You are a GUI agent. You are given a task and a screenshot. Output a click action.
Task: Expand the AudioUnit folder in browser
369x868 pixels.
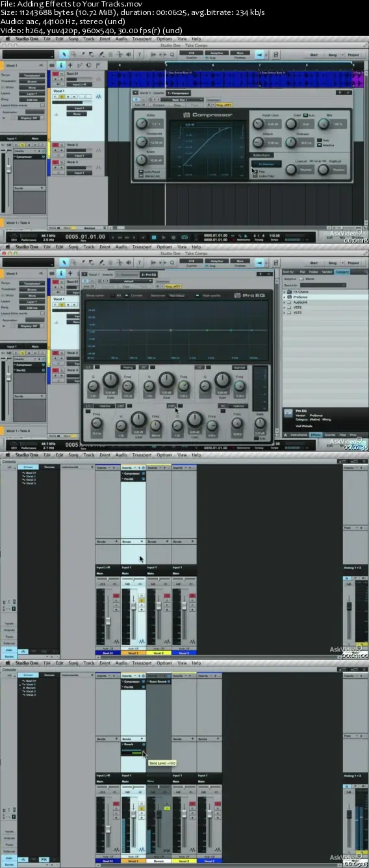coord(286,303)
